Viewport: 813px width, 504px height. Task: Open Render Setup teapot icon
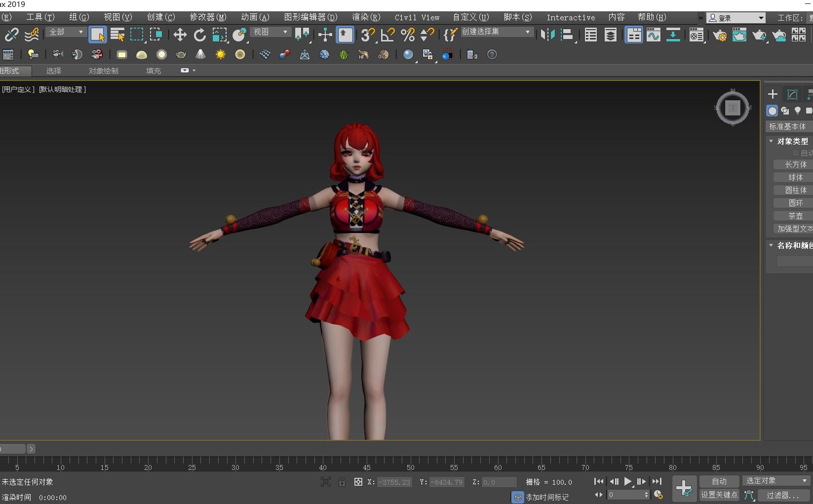[719, 35]
